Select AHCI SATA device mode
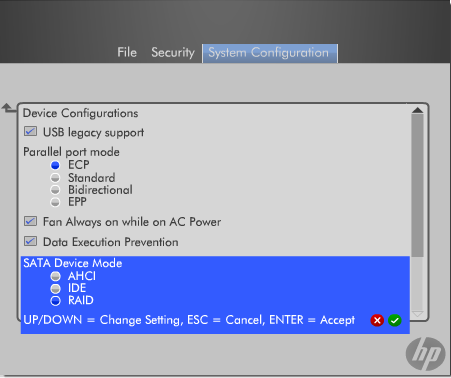 coord(55,276)
